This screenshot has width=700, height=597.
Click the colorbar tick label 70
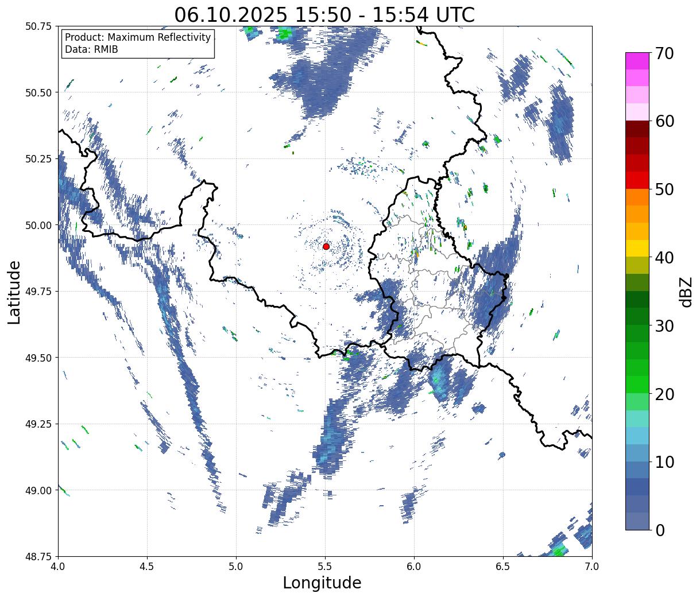click(x=664, y=53)
